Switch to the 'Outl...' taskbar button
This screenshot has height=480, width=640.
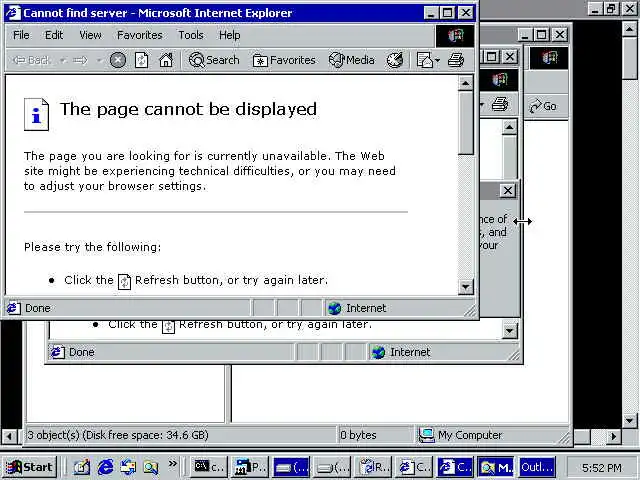pos(537,467)
